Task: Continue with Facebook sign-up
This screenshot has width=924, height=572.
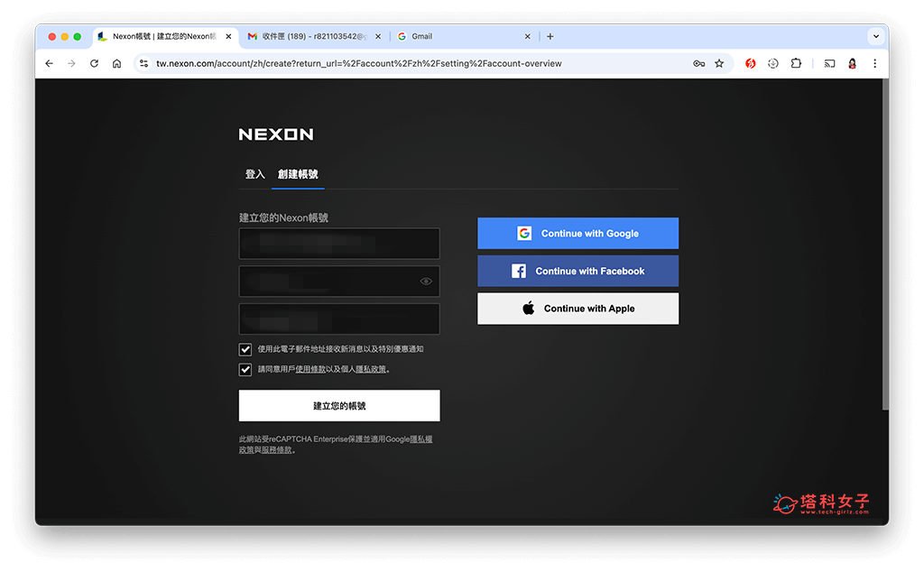Action: pos(577,271)
